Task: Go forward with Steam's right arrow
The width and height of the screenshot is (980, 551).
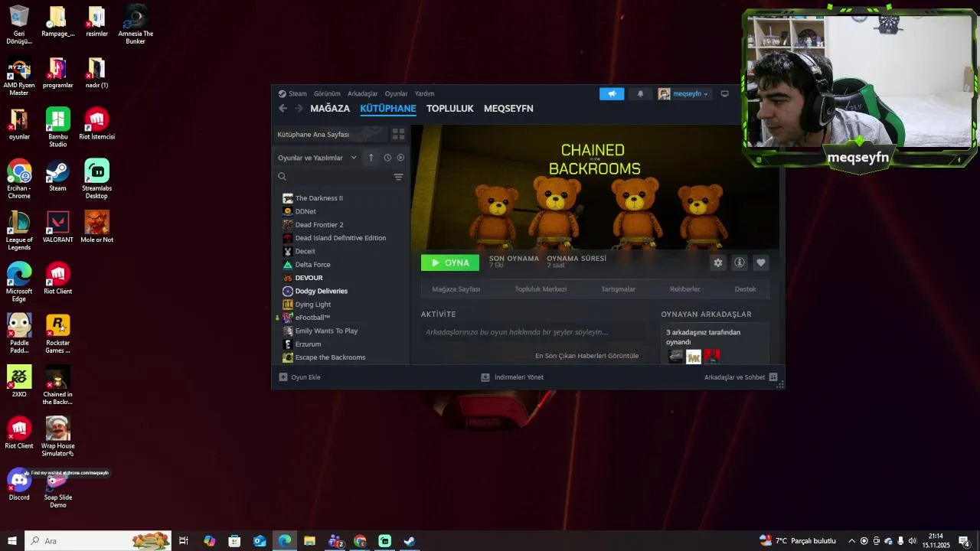Action: point(299,109)
